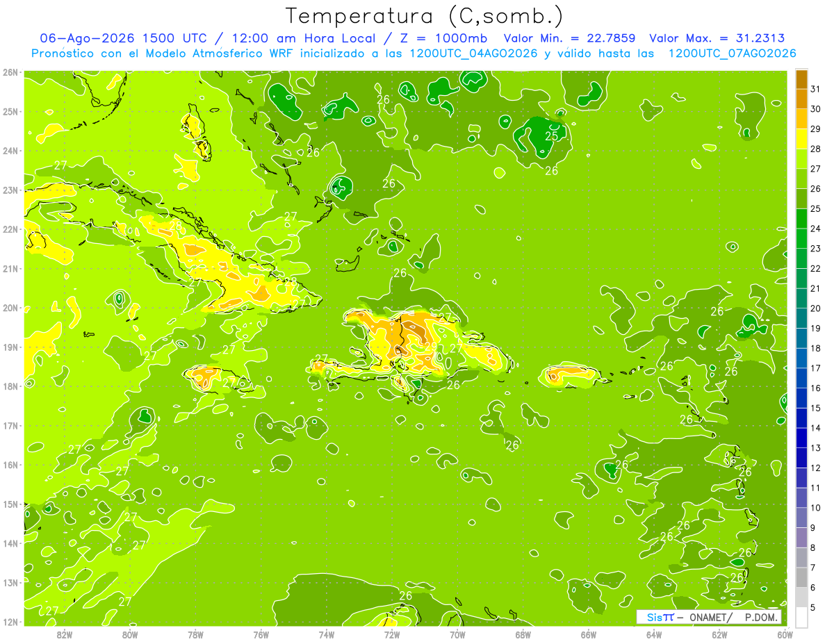This screenshot has height=644, width=834.
Task: Click the latitude axis label 26N
Action: (x=10, y=72)
